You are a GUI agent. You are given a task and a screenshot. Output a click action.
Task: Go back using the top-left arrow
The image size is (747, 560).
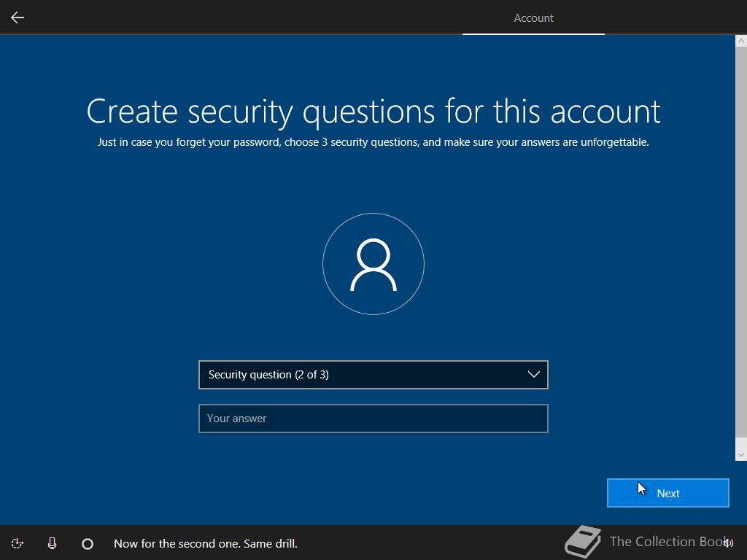coord(18,17)
